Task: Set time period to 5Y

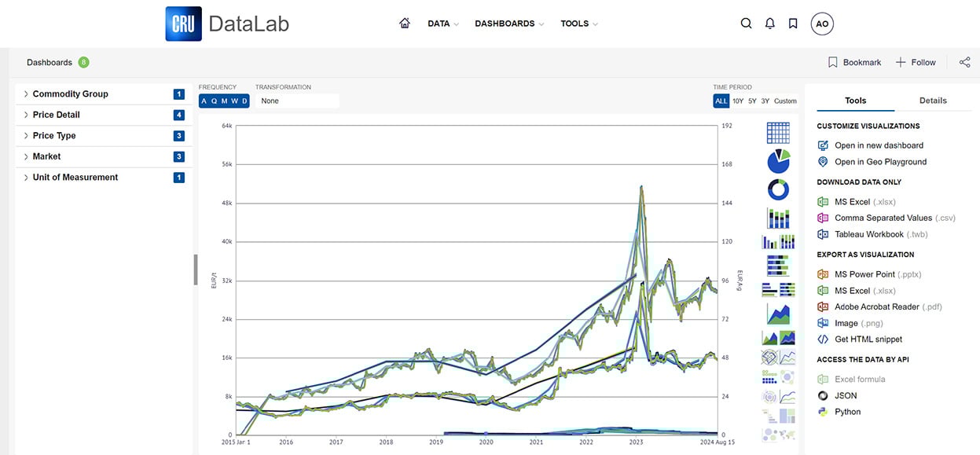Action: click(752, 101)
